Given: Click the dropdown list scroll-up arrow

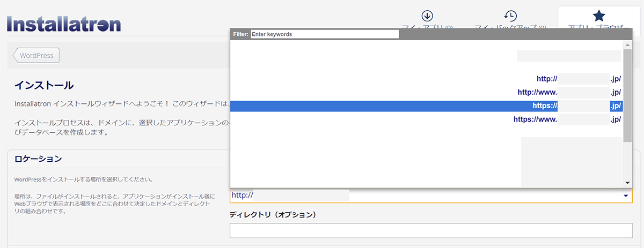Looking at the screenshot, I should (627, 45).
